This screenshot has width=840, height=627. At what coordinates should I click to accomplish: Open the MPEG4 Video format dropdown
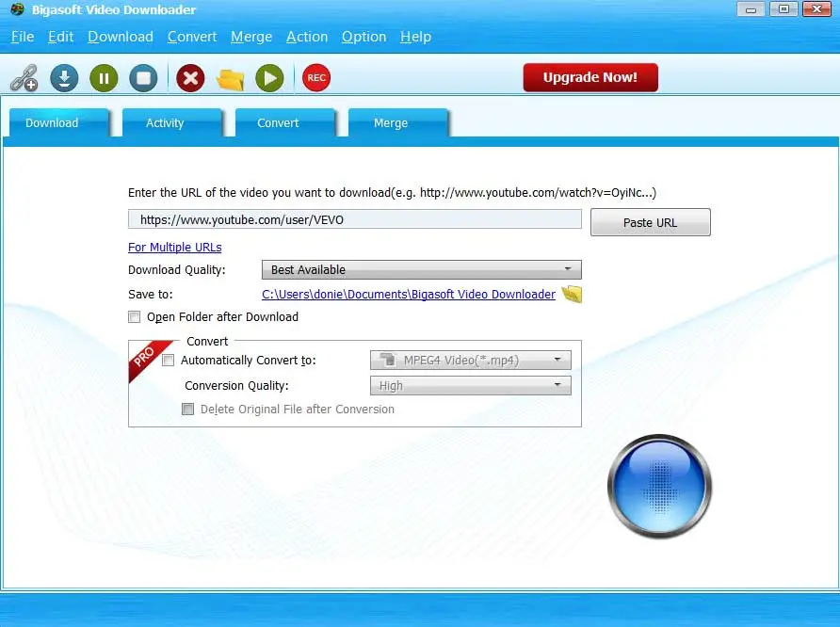(x=470, y=361)
